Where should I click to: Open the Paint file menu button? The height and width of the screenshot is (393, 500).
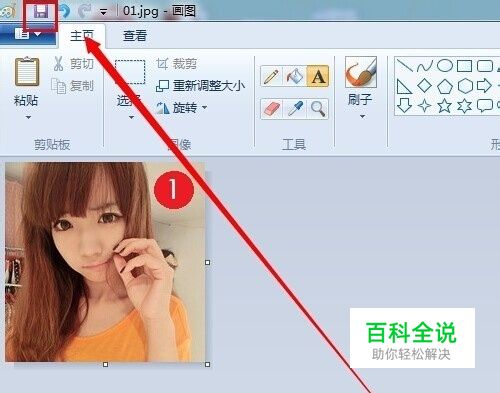pyautogui.click(x=28, y=33)
